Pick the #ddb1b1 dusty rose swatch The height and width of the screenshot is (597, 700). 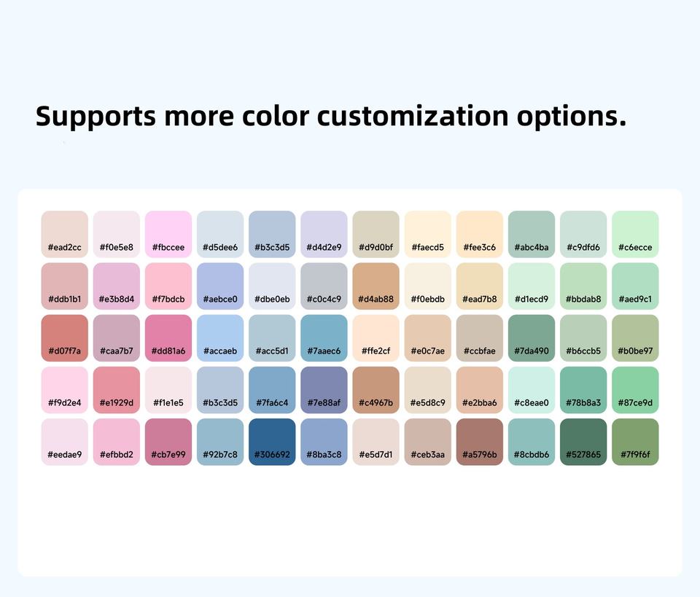(64, 286)
